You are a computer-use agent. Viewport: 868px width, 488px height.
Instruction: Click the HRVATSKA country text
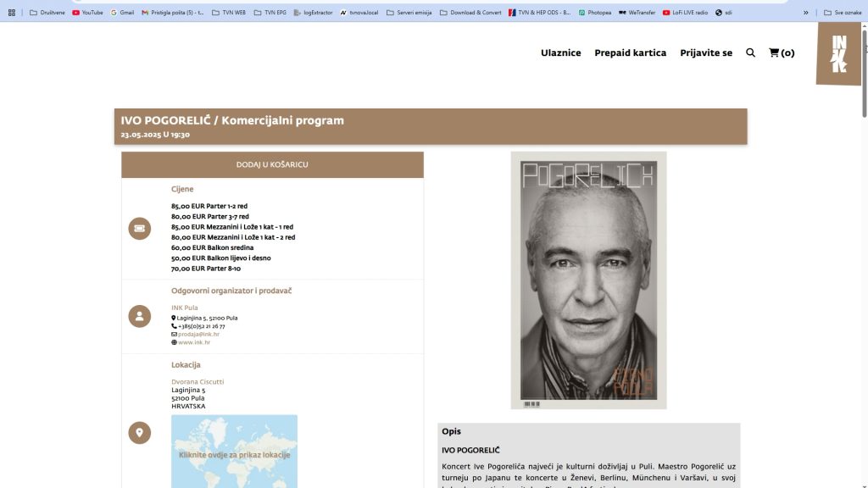(188, 406)
